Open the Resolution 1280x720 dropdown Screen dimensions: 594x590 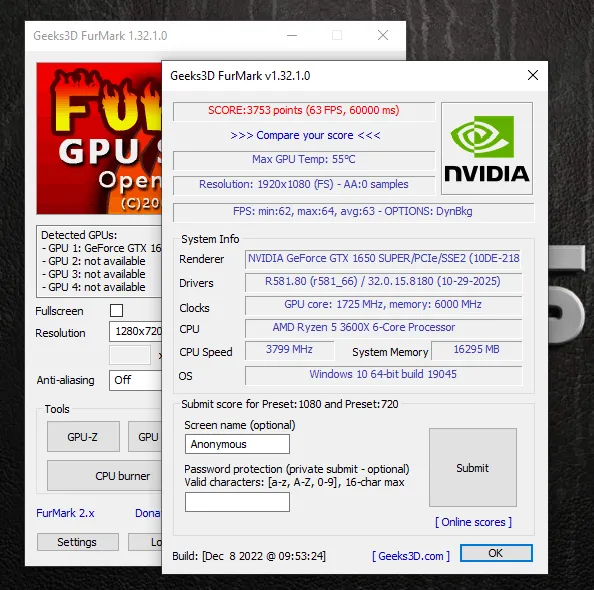coord(136,332)
